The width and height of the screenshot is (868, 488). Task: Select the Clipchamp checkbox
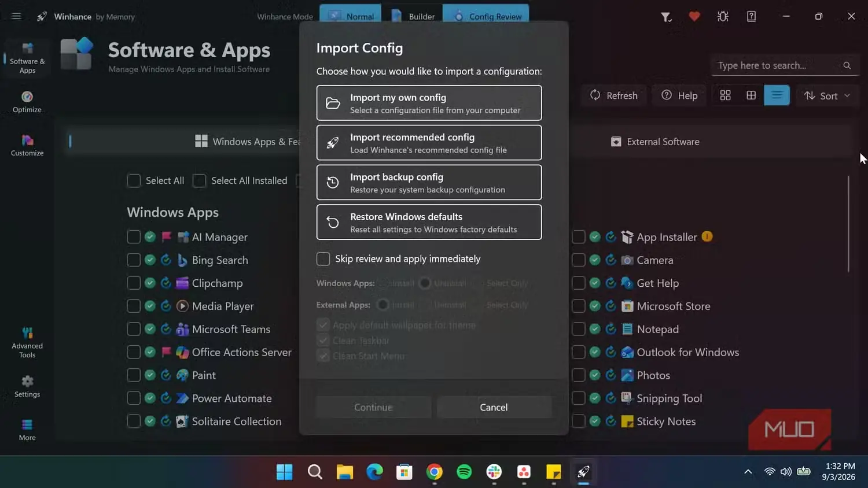click(x=134, y=283)
